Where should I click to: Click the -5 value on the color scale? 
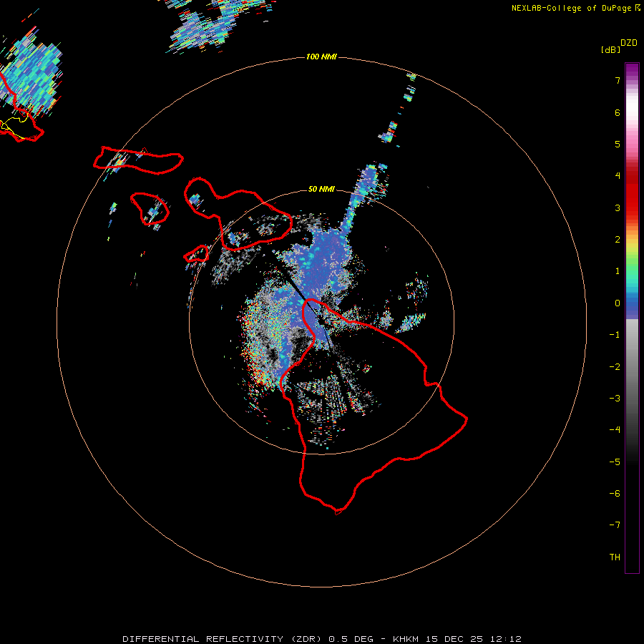(x=615, y=462)
